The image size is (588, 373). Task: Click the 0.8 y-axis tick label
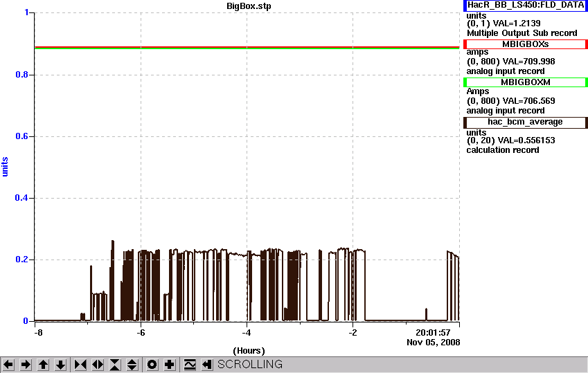click(21, 75)
